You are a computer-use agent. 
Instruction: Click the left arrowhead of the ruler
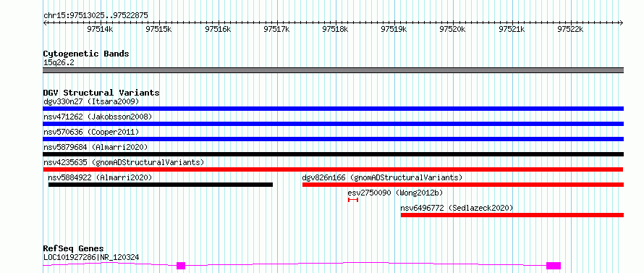click(x=45, y=22)
